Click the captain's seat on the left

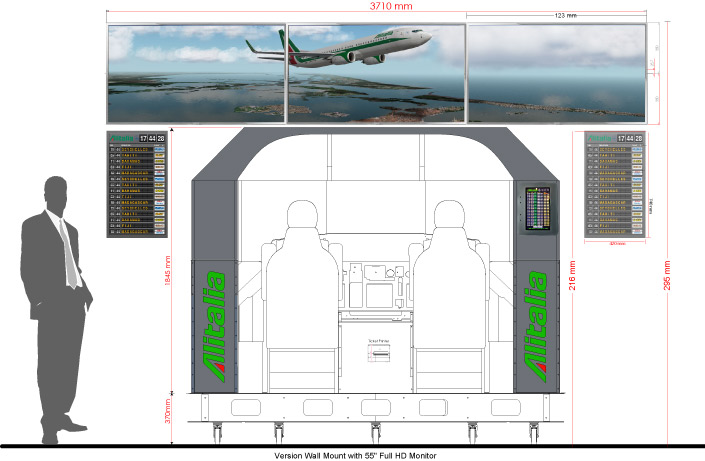coord(302,296)
